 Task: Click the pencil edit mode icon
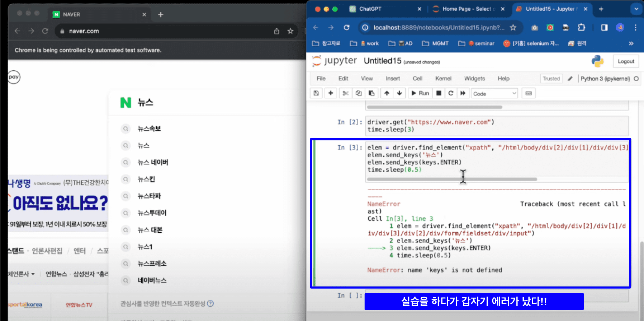(570, 79)
